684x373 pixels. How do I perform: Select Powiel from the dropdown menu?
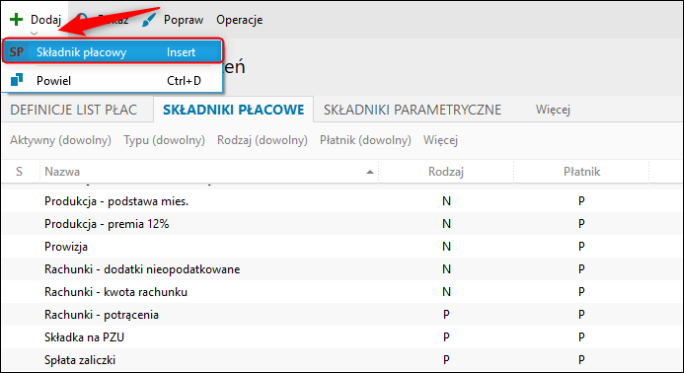pos(113,80)
